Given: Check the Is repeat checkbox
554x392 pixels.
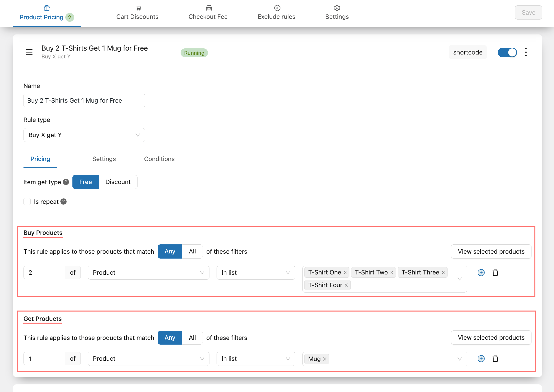Looking at the screenshot, I should tap(27, 202).
